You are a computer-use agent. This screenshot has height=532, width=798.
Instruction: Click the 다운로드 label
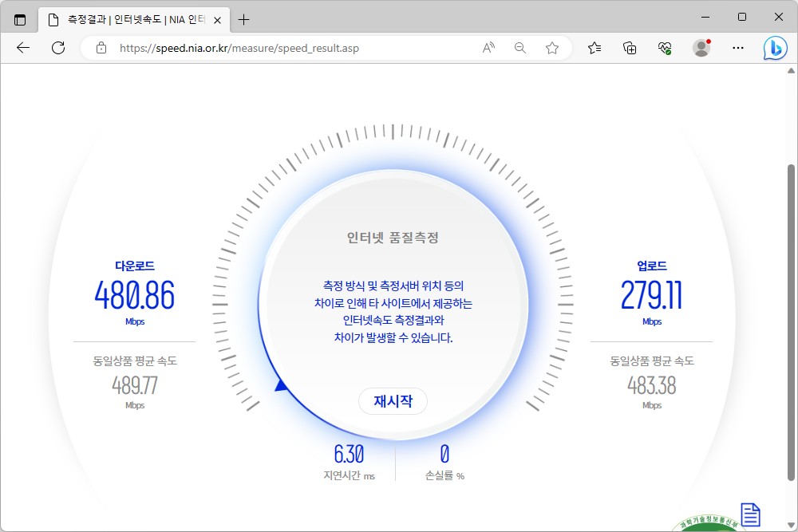tap(134, 266)
